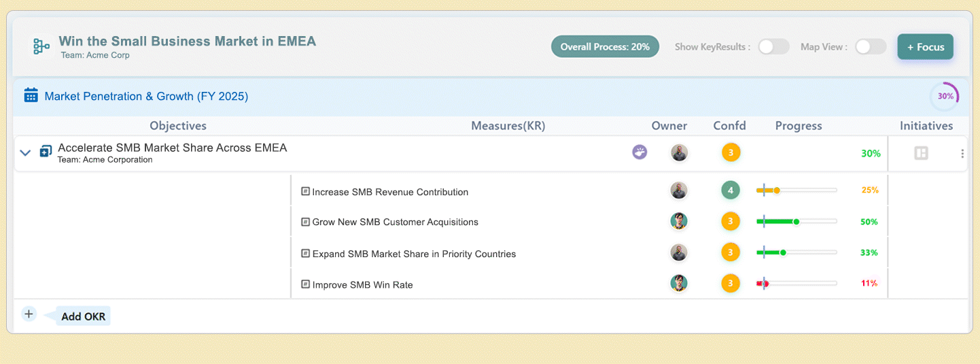The image size is (980, 364).
Task: Click the 30% circular progress indicator
Action: point(945,97)
